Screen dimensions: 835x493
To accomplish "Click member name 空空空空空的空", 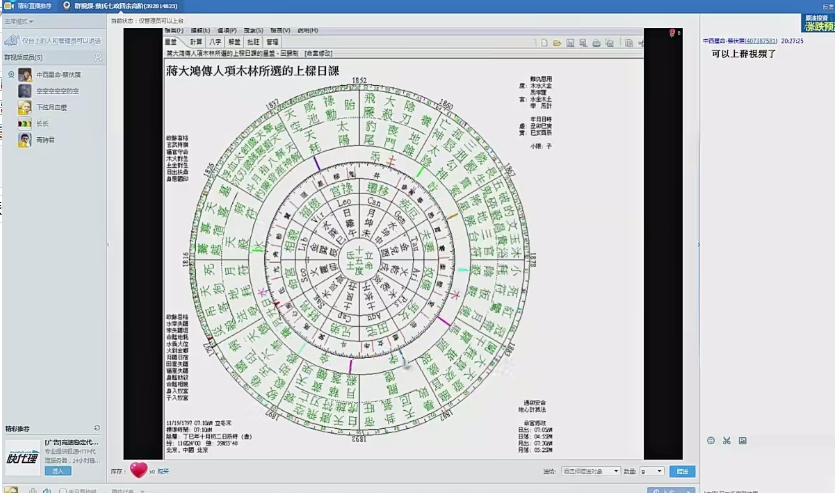I will (58, 91).
